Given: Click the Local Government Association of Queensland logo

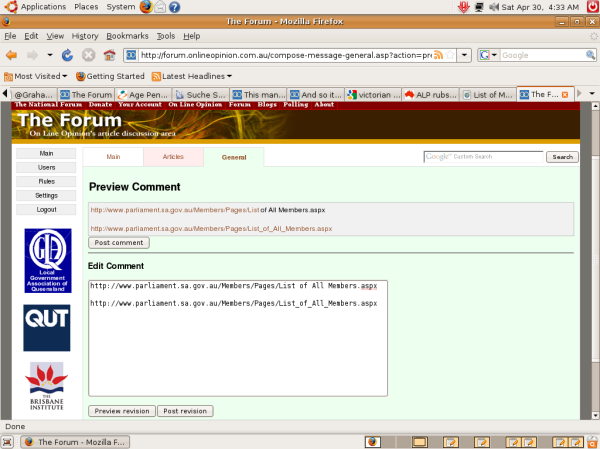Looking at the screenshot, I should click(x=48, y=261).
